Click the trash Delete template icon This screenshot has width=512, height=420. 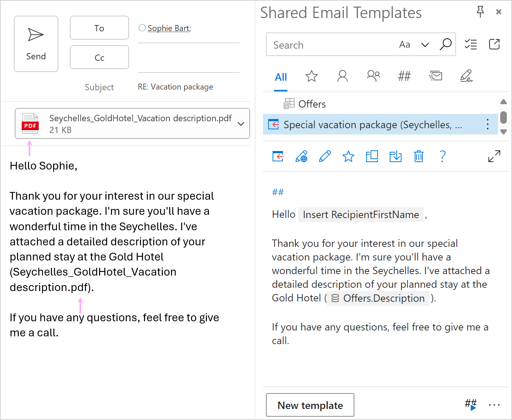pyautogui.click(x=419, y=157)
